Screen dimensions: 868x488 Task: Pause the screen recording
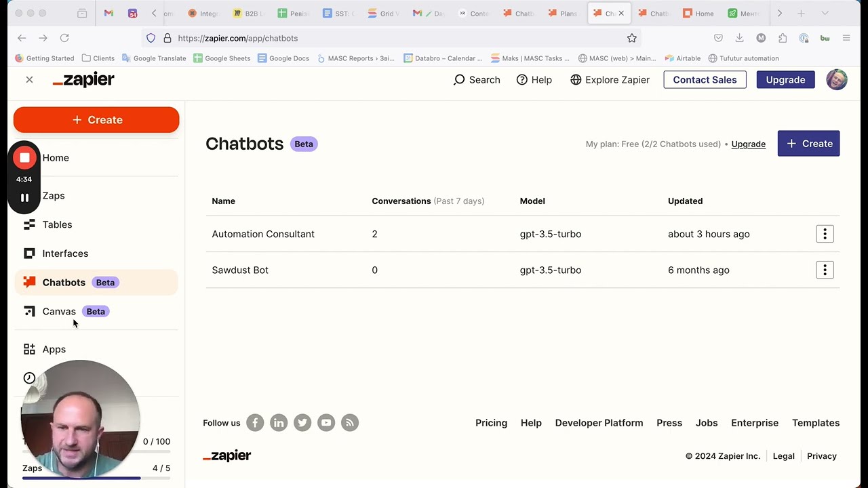pos(24,198)
